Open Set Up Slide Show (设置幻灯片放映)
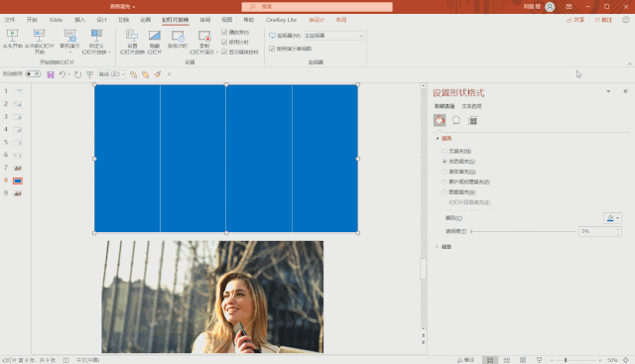This screenshot has width=635, height=364. pos(132,42)
